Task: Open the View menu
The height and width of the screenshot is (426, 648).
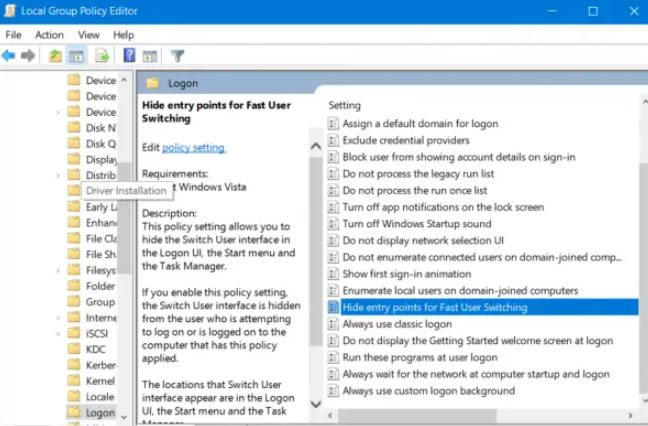Action: tap(89, 35)
